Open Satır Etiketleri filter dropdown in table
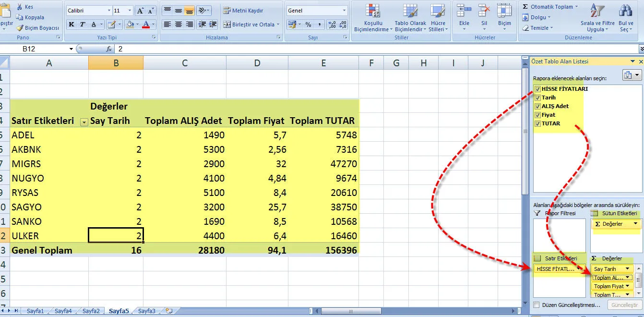Screen dimensions: 644x317 click(84, 122)
